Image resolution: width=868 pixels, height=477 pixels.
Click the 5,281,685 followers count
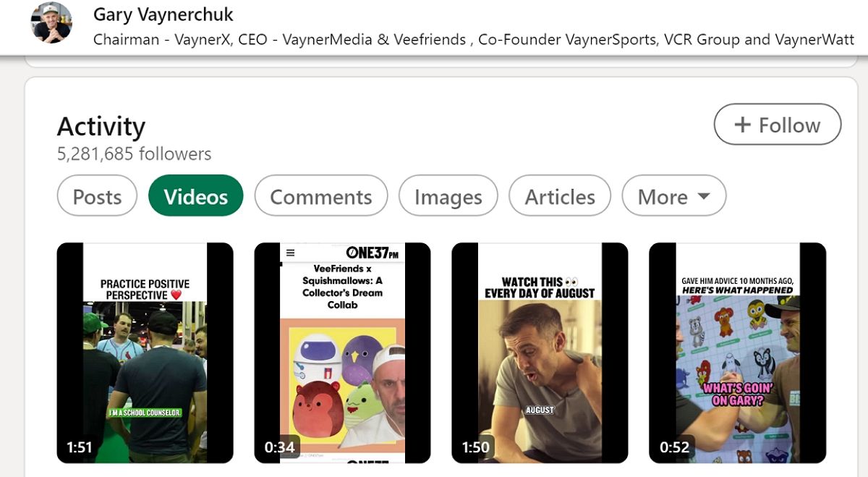[133, 153]
